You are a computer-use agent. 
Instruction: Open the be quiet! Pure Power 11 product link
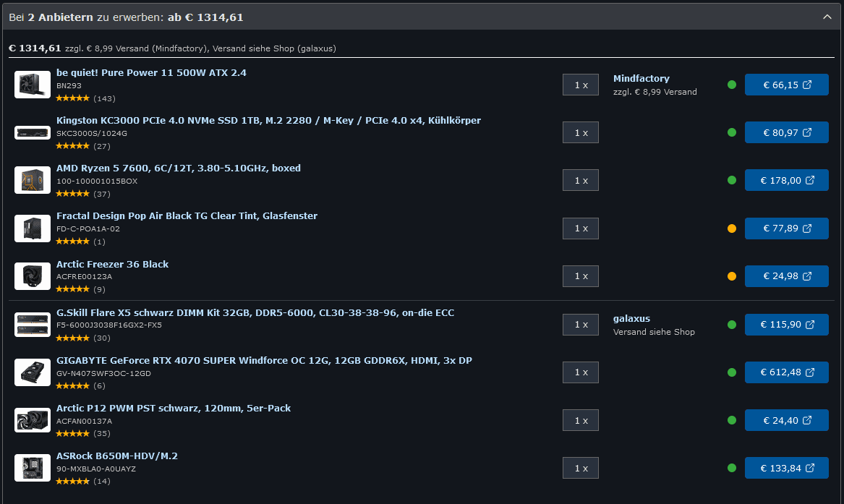(151, 72)
